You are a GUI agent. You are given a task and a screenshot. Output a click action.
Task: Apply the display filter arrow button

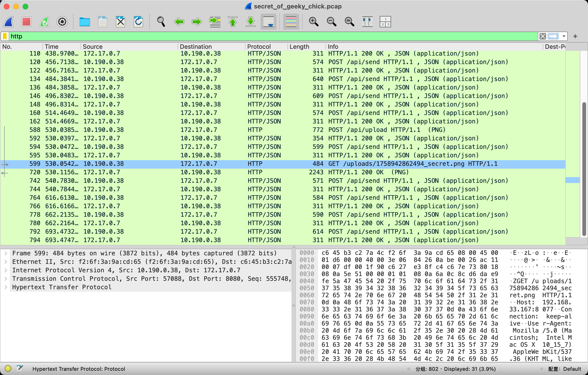coord(553,36)
